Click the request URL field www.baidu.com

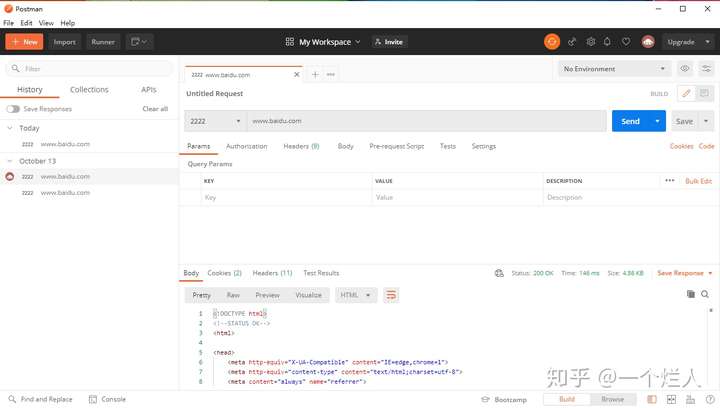click(x=427, y=121)
